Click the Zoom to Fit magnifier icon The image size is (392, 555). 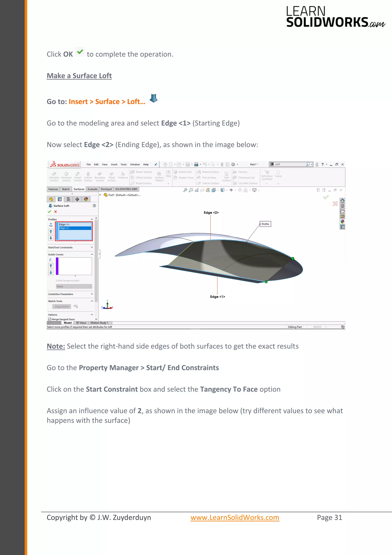(x=185, y=190)
